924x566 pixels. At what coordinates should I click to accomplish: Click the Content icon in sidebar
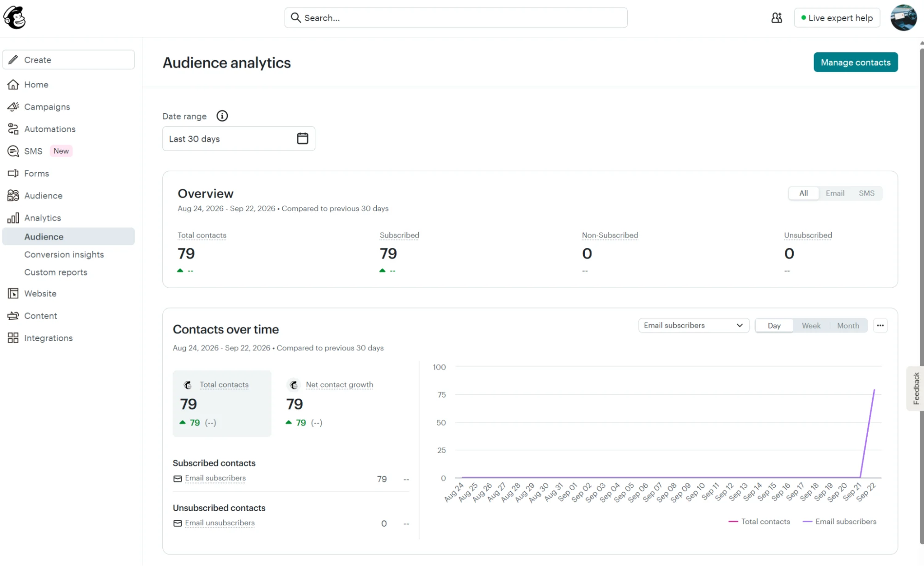13,316
